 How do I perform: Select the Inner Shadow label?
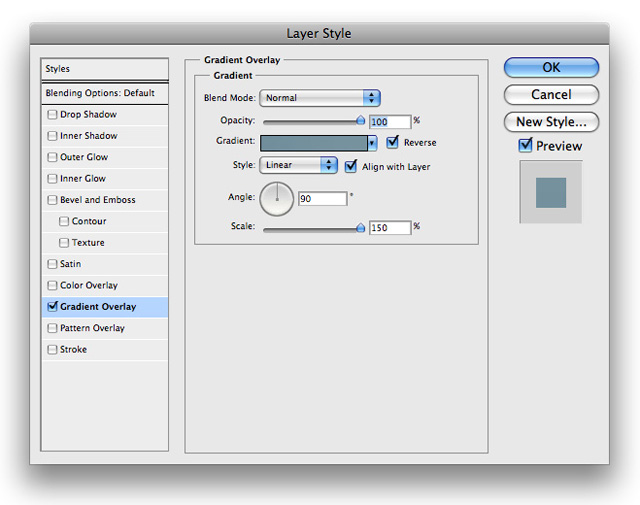tap(89, 136)
